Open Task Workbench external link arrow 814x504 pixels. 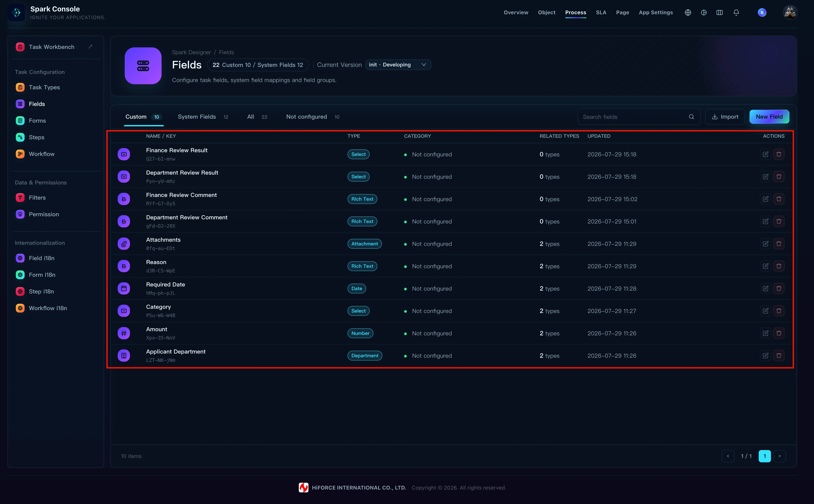pyautogui.click(x=90, y=47)
